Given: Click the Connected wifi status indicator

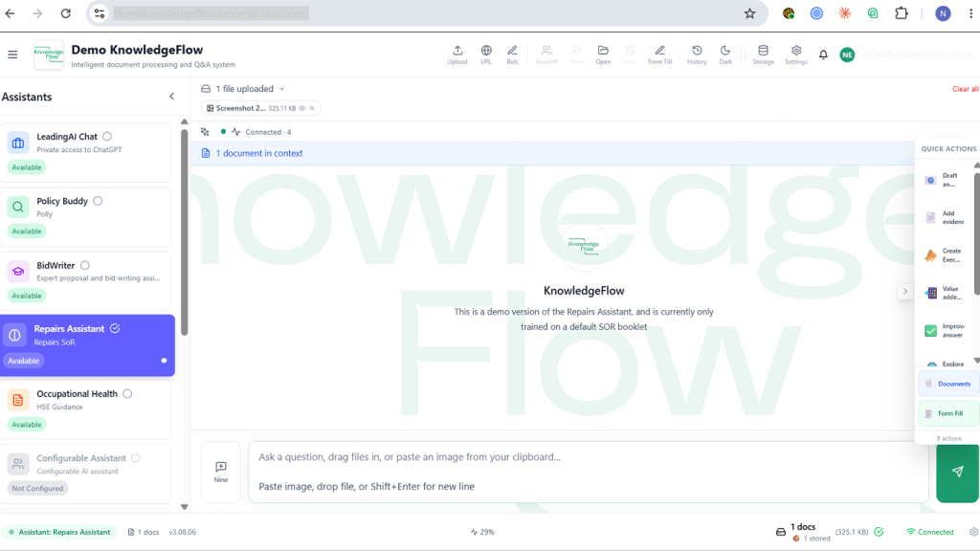Looking at the screenshot, I should pos(929,532).
